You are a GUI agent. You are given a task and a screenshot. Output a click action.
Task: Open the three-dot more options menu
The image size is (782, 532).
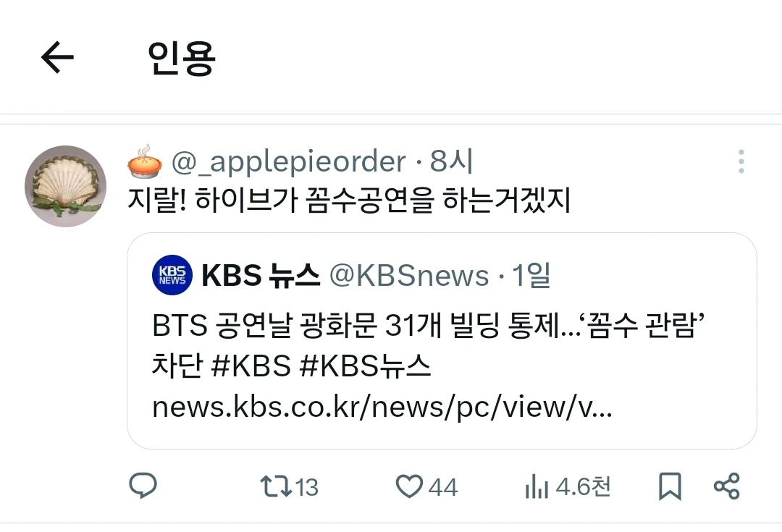(741, 161)
